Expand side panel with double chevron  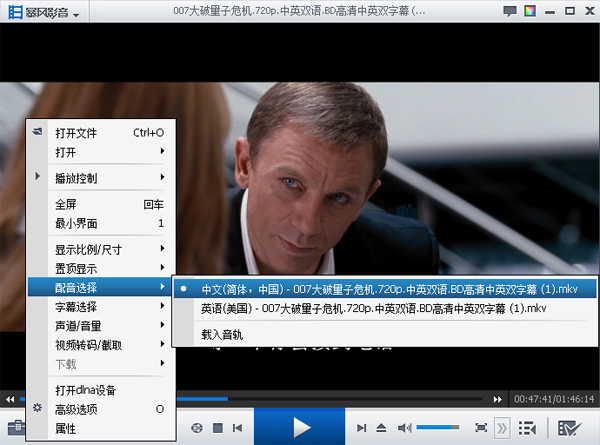pyautogui.click(x=502, y=428)
